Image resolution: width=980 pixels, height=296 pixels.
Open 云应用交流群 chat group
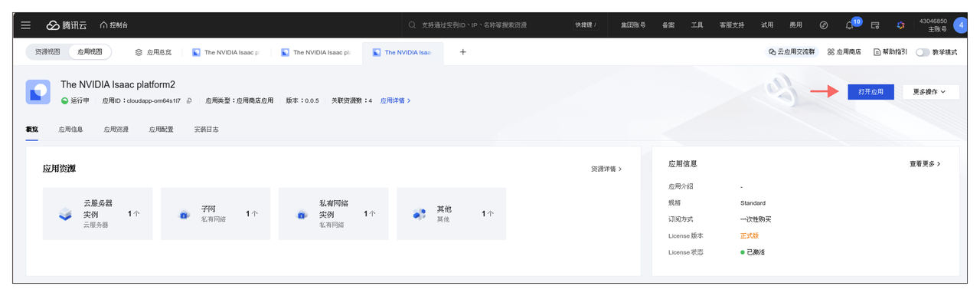[x=791, y=52]
